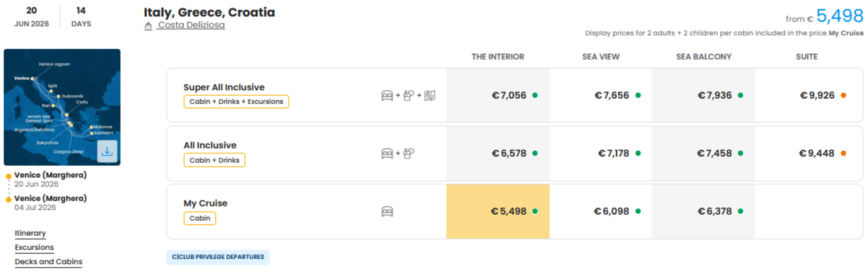Screen dimensions: 868x274
Task: Select All Inclusive Sea Balcony €7,458
Action: (703, 153)
